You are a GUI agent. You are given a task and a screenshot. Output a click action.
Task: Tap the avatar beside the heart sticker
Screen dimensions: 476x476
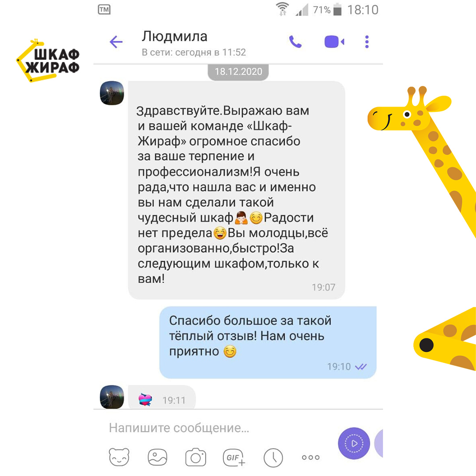click(112, 397)
